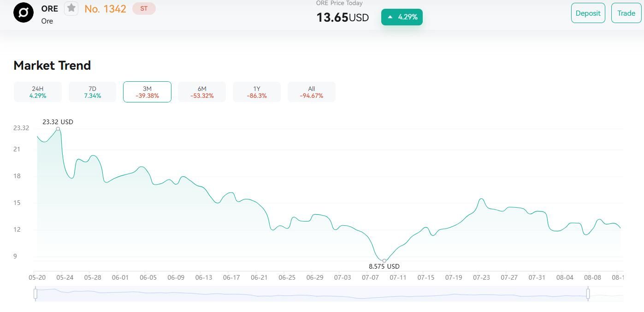Switch chart to the 6M range
Viewport: 644px width, 312px height.
pyautogui.click(x=202, y=92)
